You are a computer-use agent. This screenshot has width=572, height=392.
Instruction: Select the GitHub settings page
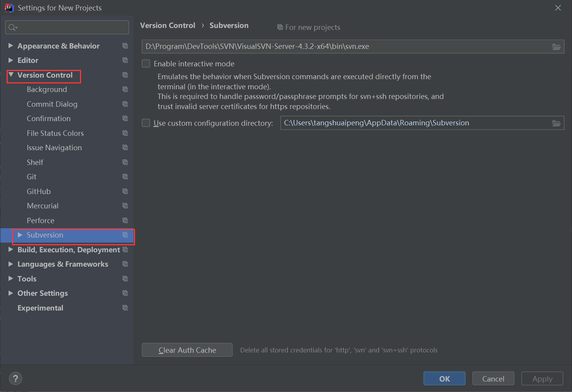39,192
